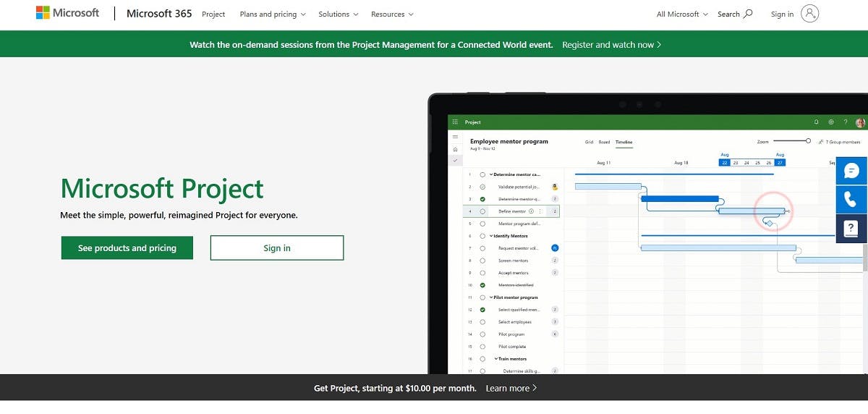Click Register and watch now link
The image size is (868, 414).
pyautogui.click(x=612, y=44)
